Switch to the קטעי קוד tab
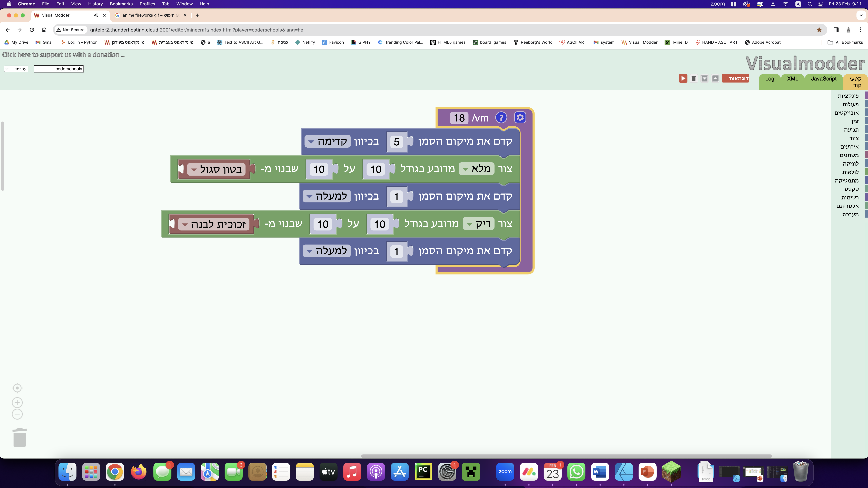The width and height of the screenshot is (868, 488). 855,82
